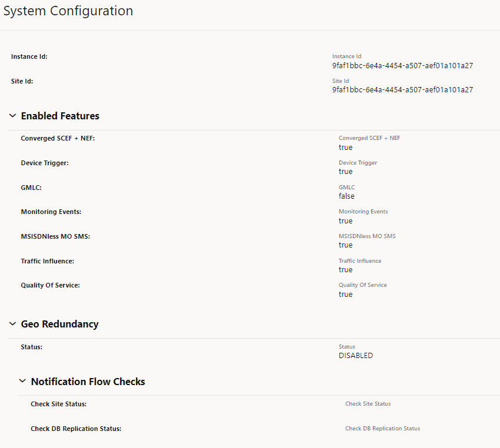500x448 pixels.
Task: Toggle the Device Trigger true value
Action: click(345, 171)
